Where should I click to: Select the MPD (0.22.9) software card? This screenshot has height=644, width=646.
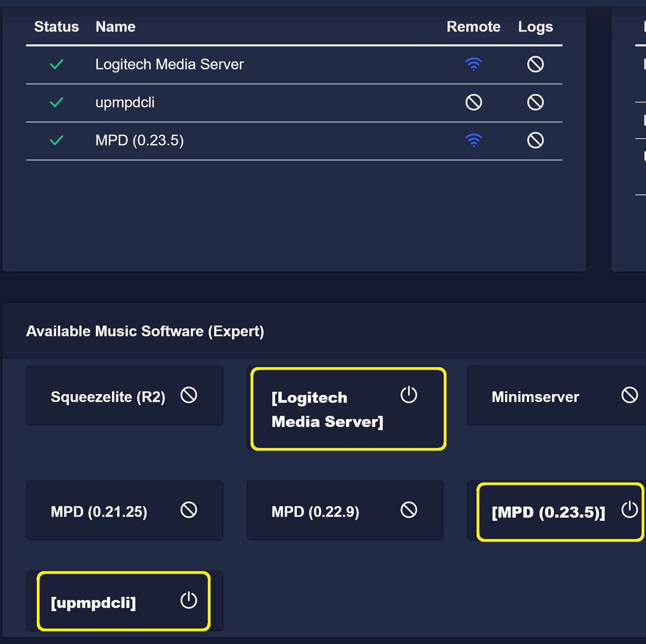click(345, 510)
